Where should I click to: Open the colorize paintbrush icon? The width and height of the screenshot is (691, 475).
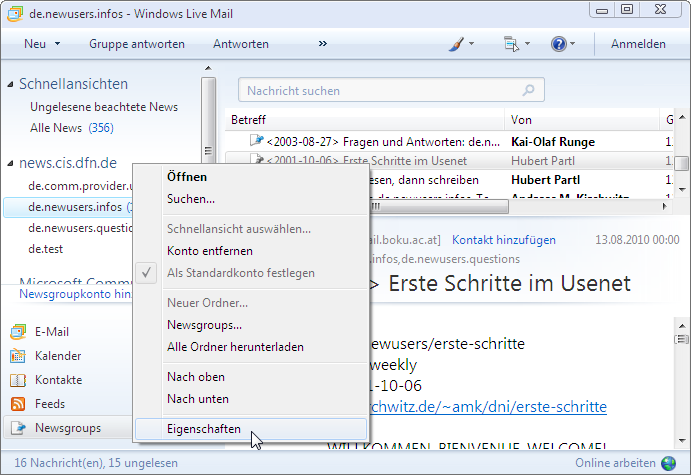click(457, 44)
